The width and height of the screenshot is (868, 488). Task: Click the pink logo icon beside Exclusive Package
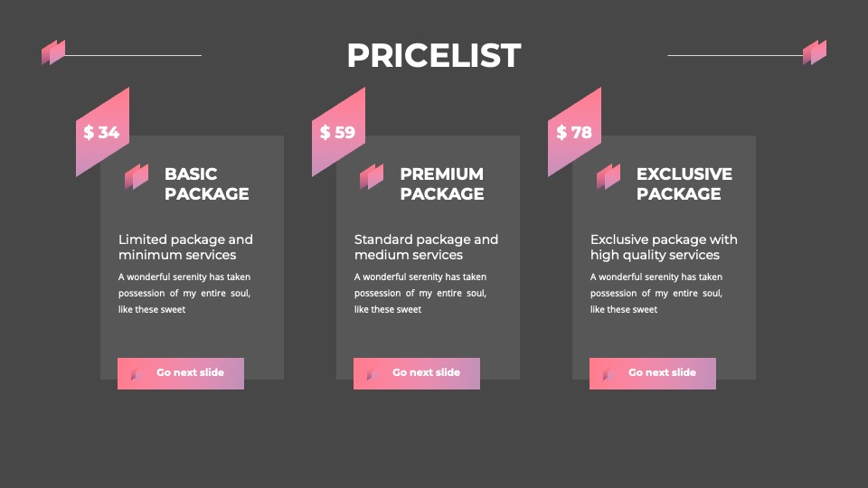point(609,176)
